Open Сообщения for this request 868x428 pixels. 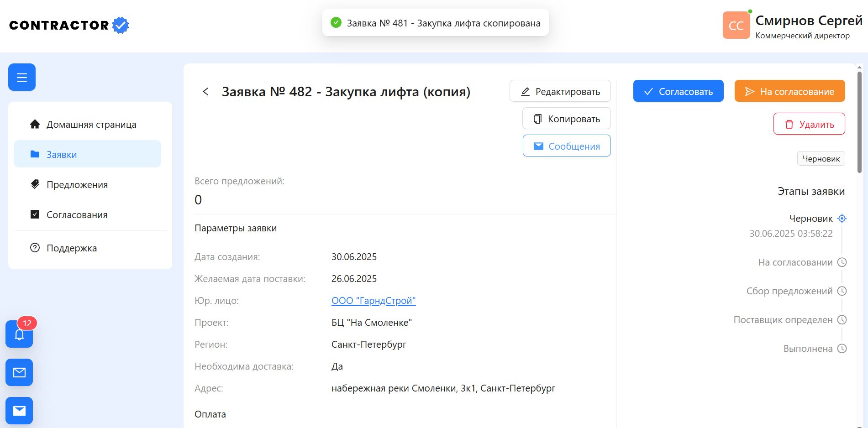567,146
